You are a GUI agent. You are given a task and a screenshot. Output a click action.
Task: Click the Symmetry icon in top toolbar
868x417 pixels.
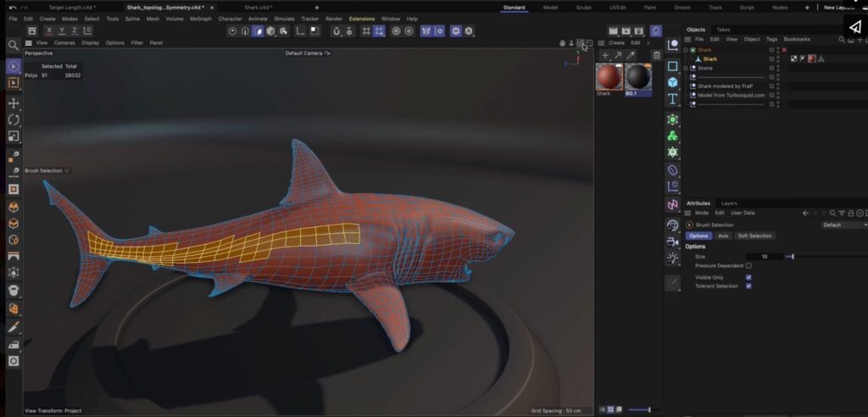point(426,31)
